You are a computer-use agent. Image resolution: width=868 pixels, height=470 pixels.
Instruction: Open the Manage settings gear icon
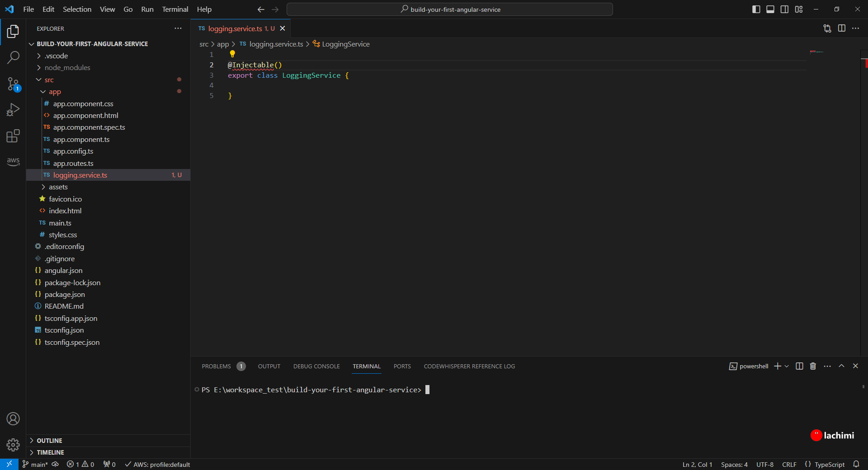point(13,445)
